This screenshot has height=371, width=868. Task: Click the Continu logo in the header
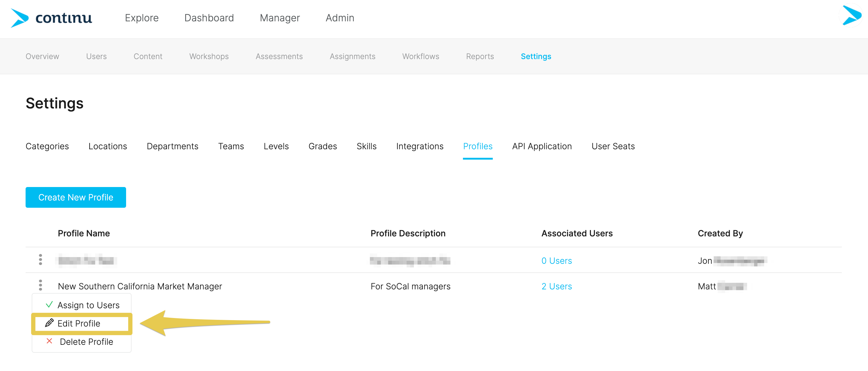click(51, 18)
